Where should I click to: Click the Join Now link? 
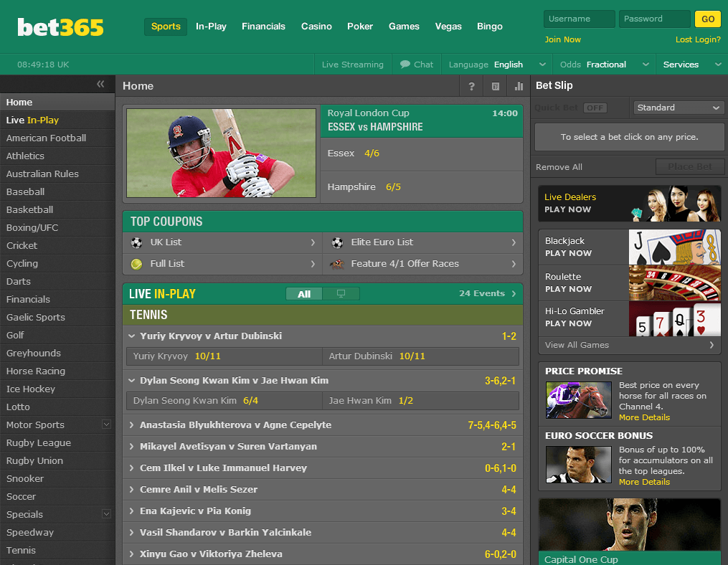(562, 39)
